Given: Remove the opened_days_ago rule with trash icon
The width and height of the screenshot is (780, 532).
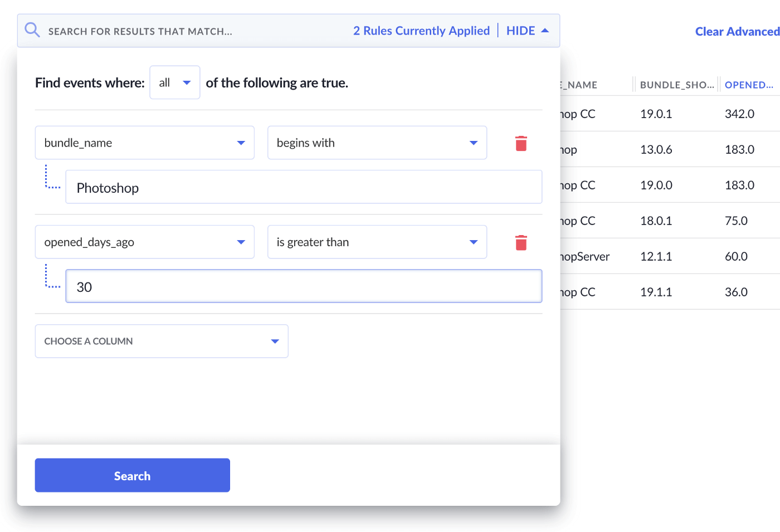Looking at the screenshot, I should [x=521, y=242].
